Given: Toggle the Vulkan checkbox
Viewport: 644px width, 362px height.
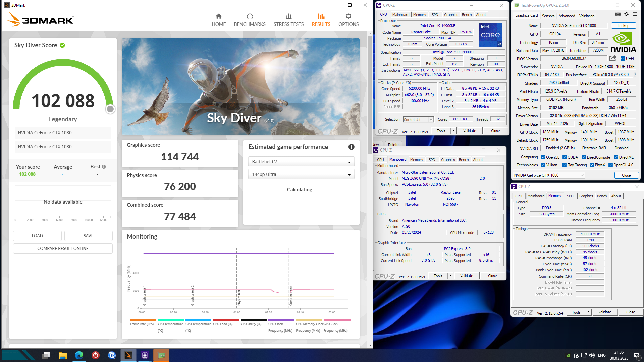Looking at the screenshot, I should [x=543, y=165].
